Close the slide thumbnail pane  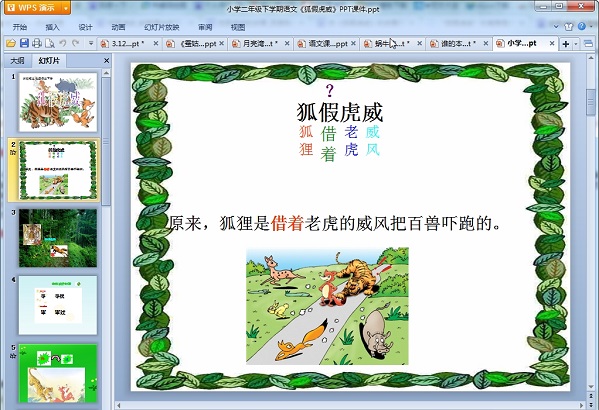coord(107,60)
